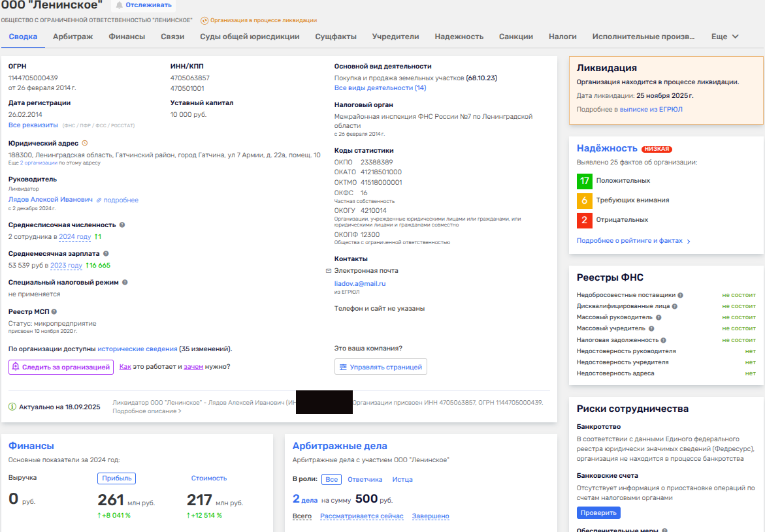Click info icon next to Юридический адрес
The image size is (765, 532).
85,143
